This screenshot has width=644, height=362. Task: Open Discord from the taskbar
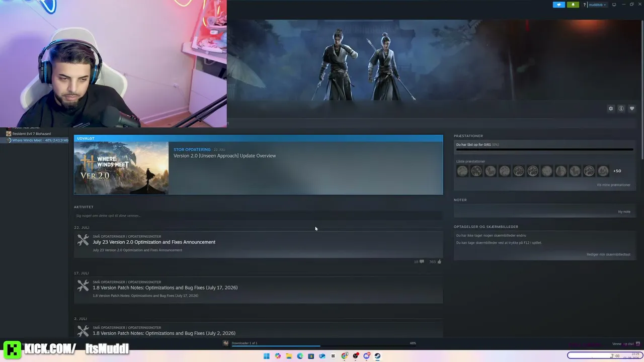pos(367,356)
